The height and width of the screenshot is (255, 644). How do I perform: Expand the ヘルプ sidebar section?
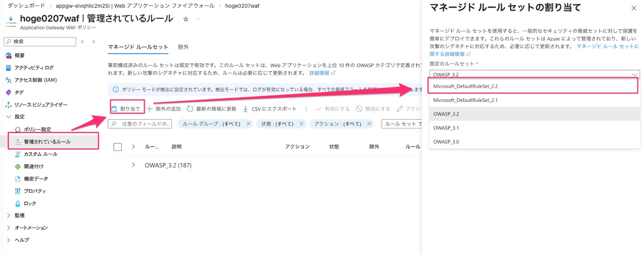pos(8,240)
